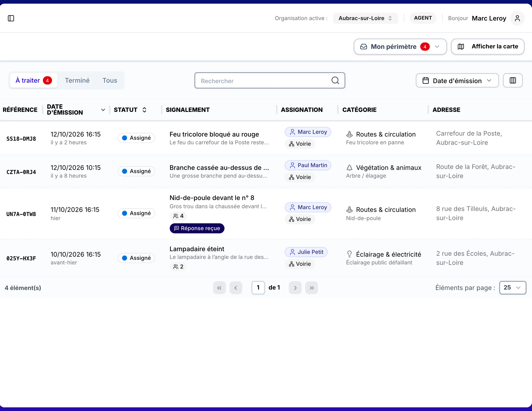Click the 4 followers badge on Nid-de-poule
The height and width of the screenshot is (411, 532).
(x=178, y=216)
